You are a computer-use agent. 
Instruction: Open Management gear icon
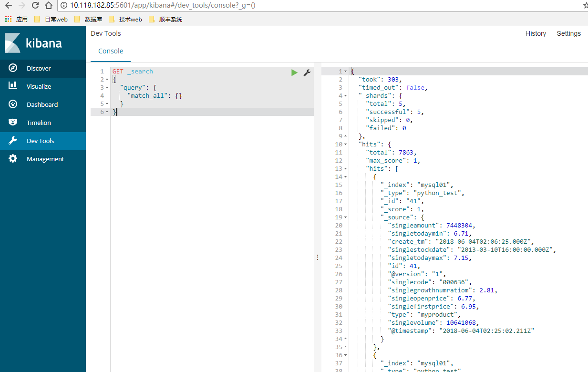[x=13, y=159]
